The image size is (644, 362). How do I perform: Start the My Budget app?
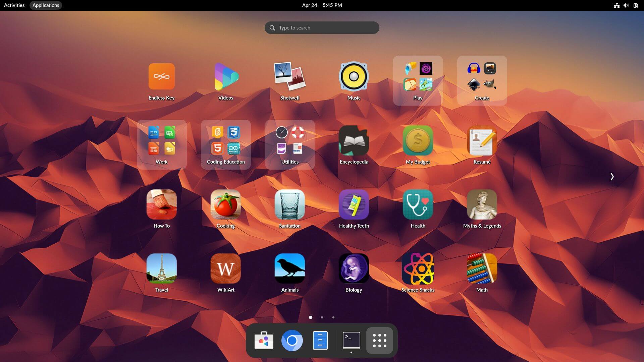(x=418, y=141)
